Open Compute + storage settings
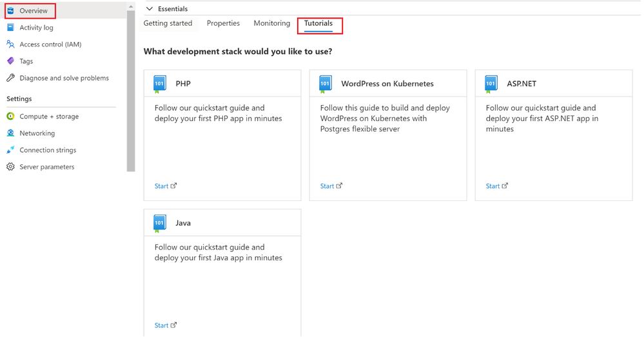Viewport: 644px width, 337px height. (49, 117)
